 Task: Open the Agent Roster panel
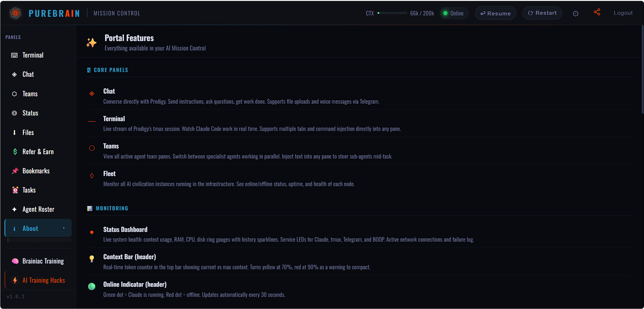pos(38,209)
